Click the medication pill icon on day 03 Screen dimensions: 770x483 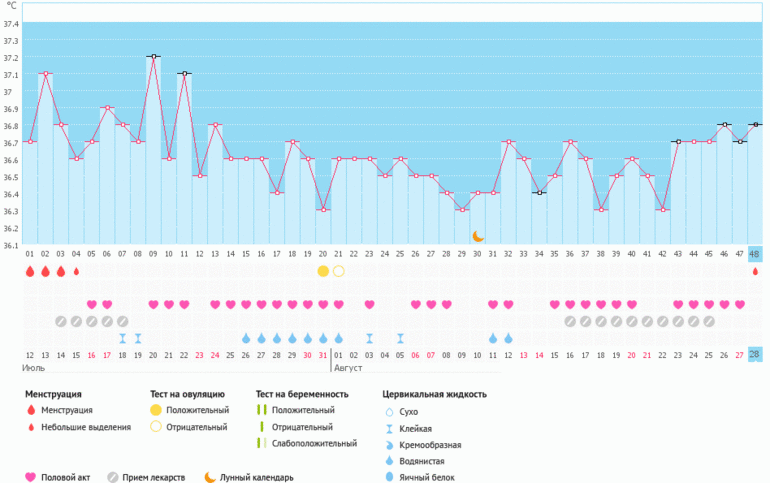click(61, 321)
